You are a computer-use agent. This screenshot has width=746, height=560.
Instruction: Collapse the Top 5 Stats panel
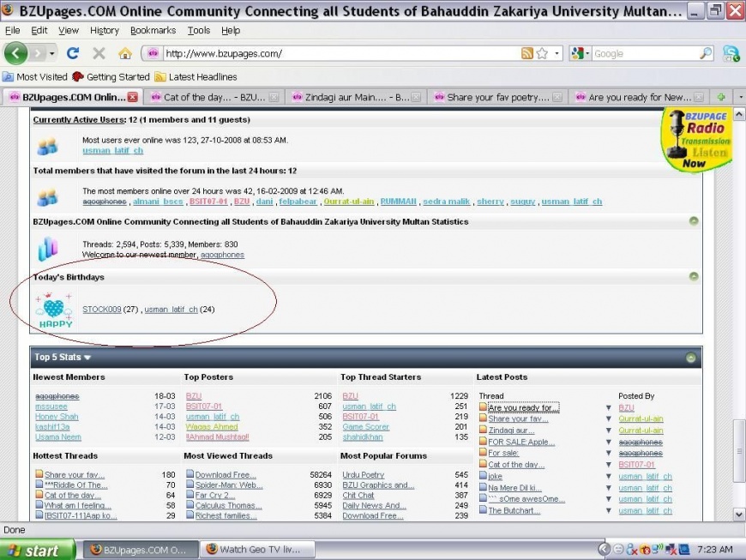(x=690, y=358)
